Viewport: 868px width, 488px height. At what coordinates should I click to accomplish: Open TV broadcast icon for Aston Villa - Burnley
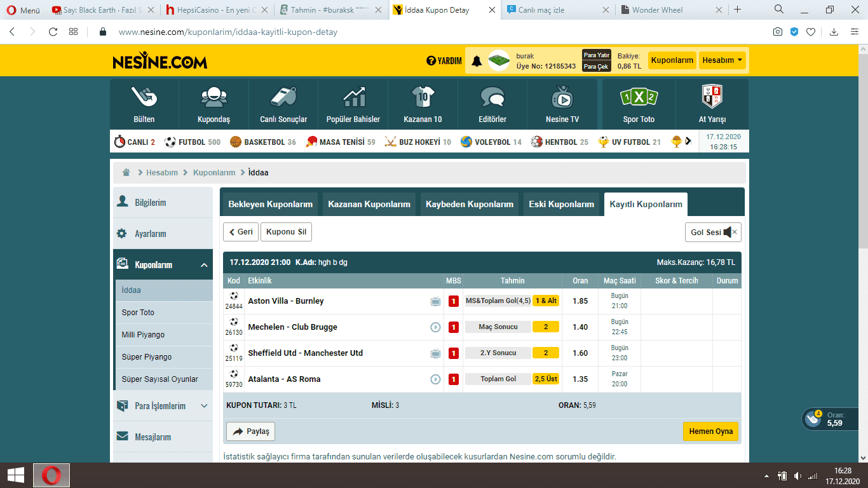pos(435,301)
